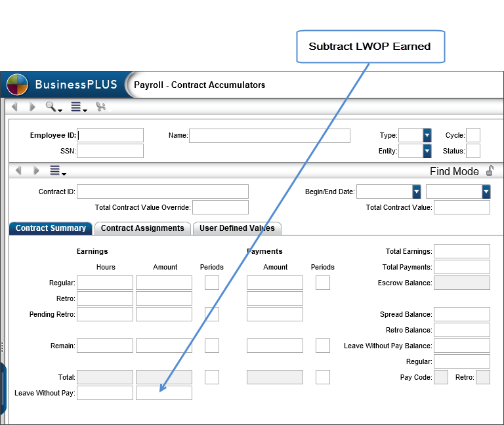Expand the Entity dropdown

pyautogui.click(x=427, y=151)
